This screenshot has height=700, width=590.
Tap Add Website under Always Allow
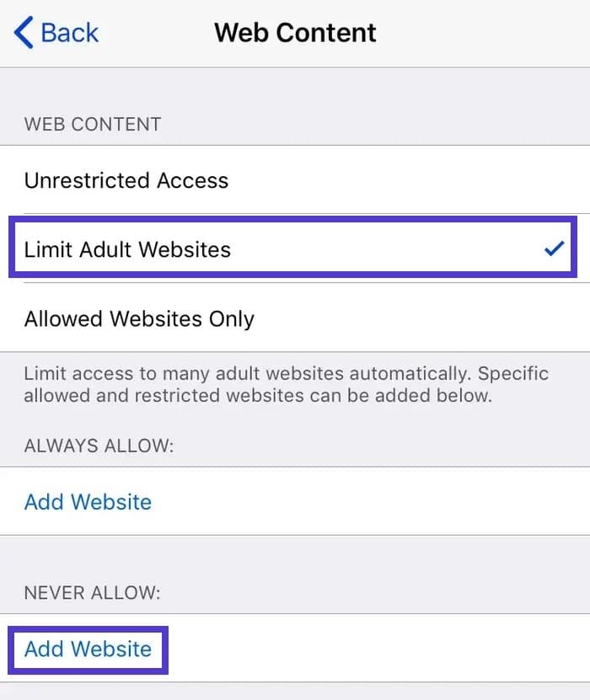tap(88, 502)
